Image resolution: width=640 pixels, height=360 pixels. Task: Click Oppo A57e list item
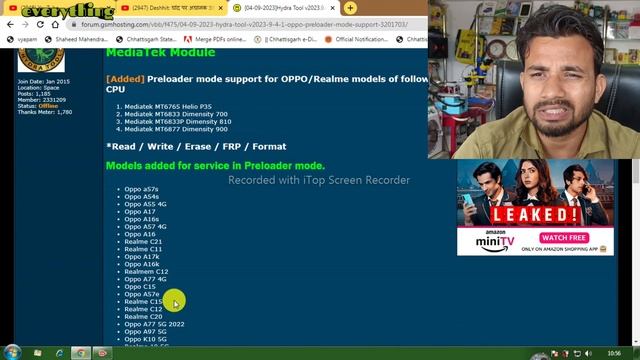pyautogui.click(x=142, y=294)
